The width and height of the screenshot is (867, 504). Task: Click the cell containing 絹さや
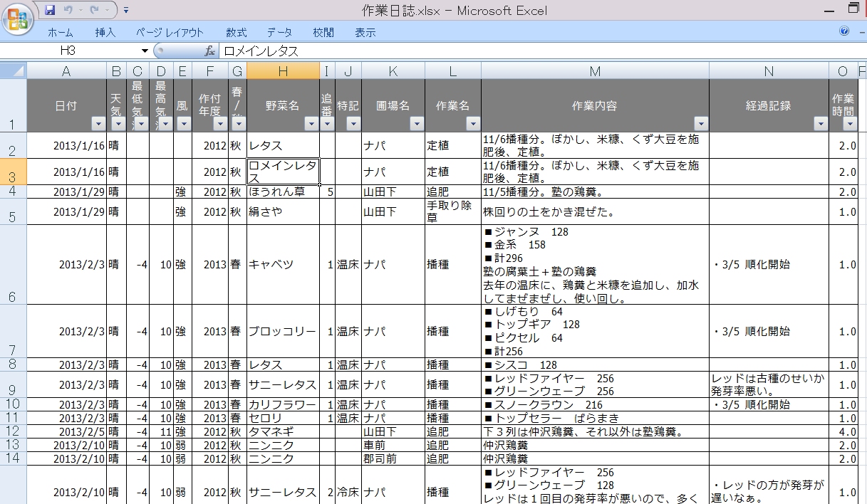click(x=284, y=212)
